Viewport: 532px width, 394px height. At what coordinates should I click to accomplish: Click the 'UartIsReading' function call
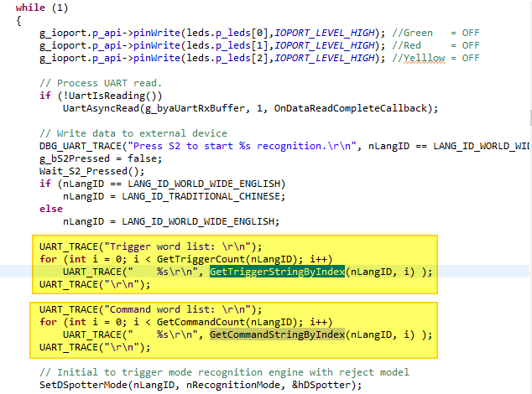click(x=107, y=96)
